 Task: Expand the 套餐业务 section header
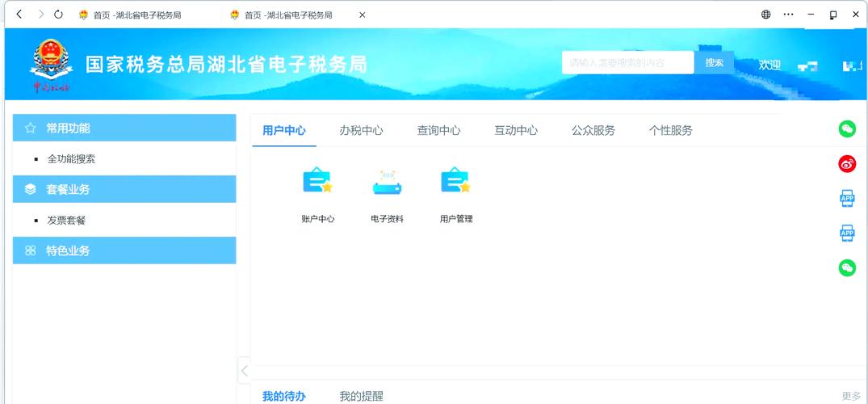point(124,189)
